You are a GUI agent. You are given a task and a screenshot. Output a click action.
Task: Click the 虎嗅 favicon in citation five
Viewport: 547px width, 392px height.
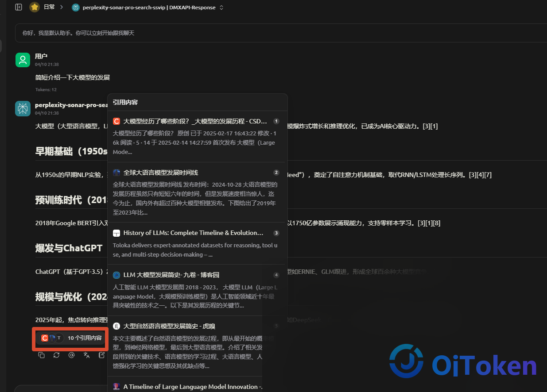tap(116, 327)
